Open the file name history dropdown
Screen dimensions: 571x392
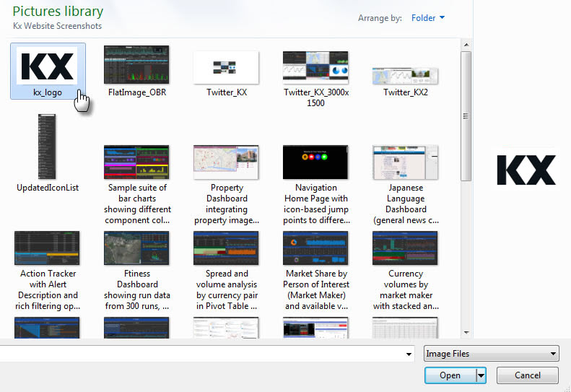tap(409, 354)
